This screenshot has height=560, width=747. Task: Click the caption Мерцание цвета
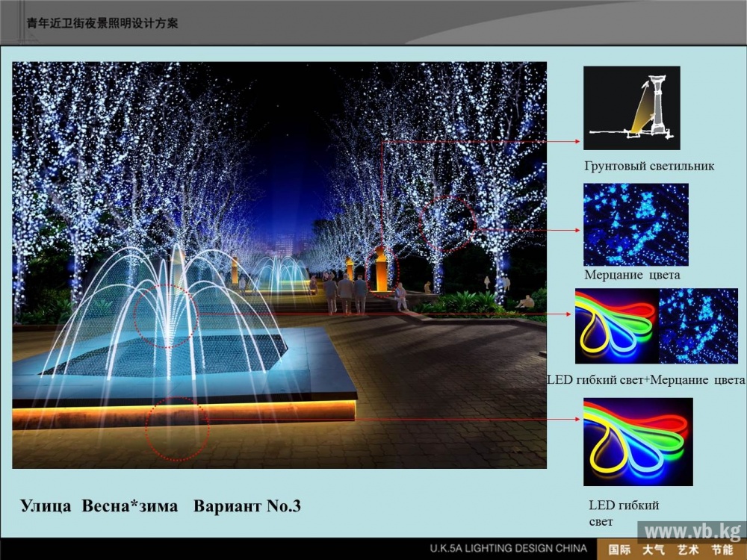point(632,275)
